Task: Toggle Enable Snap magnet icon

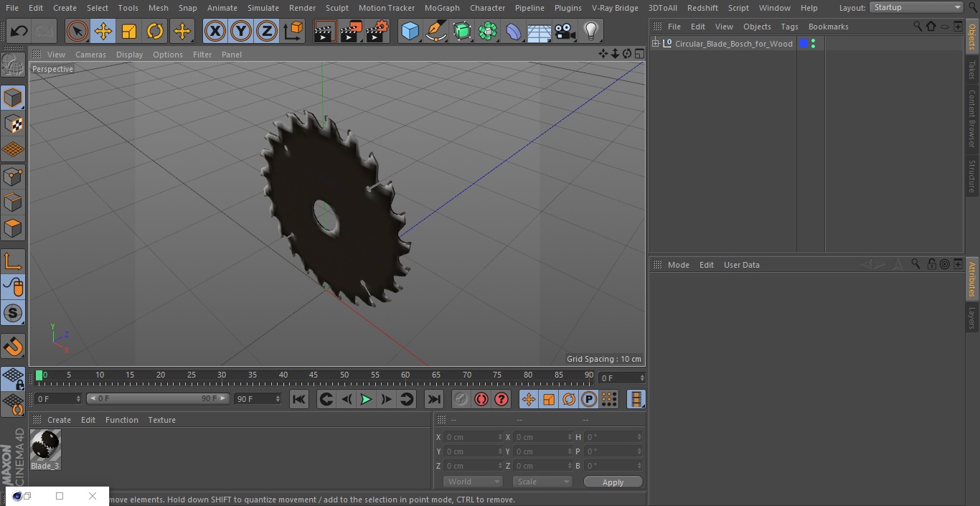Action: coord(13,347)
